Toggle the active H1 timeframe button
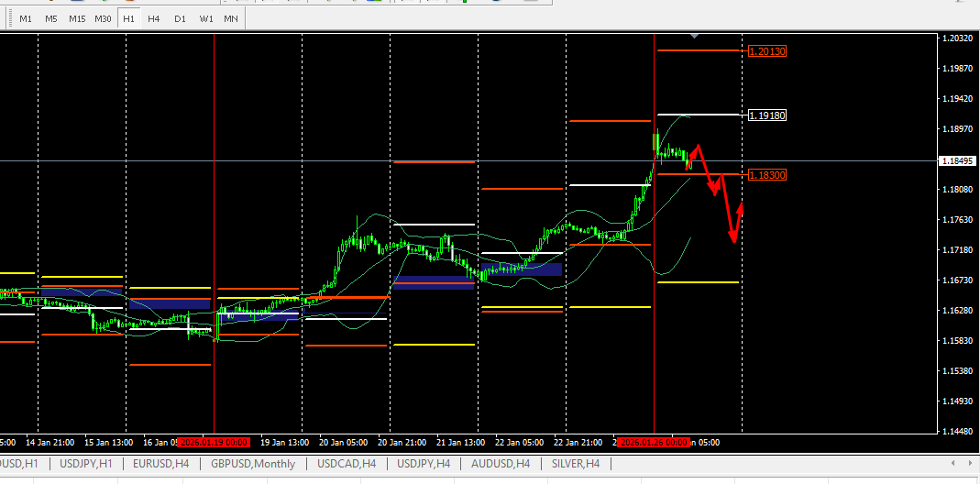This screenshot has height=484, width=980. (x=128, y=18)
